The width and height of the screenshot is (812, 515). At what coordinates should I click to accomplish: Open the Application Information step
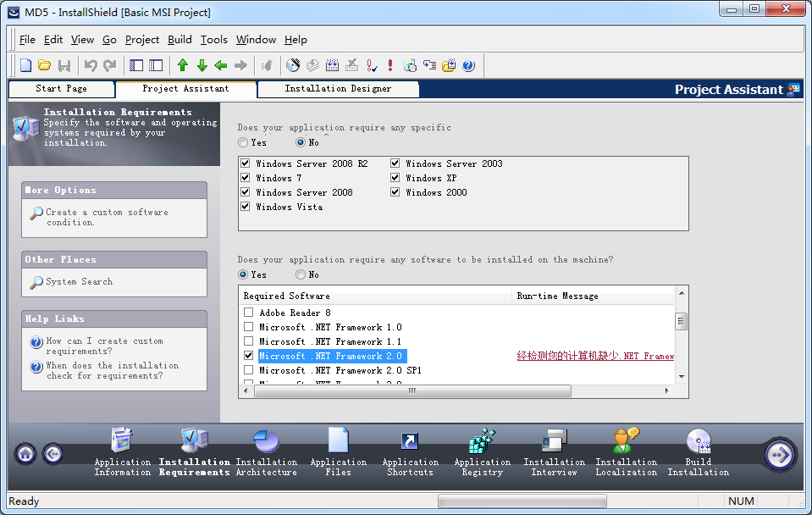pyautogui.click(x=122, y=451)
